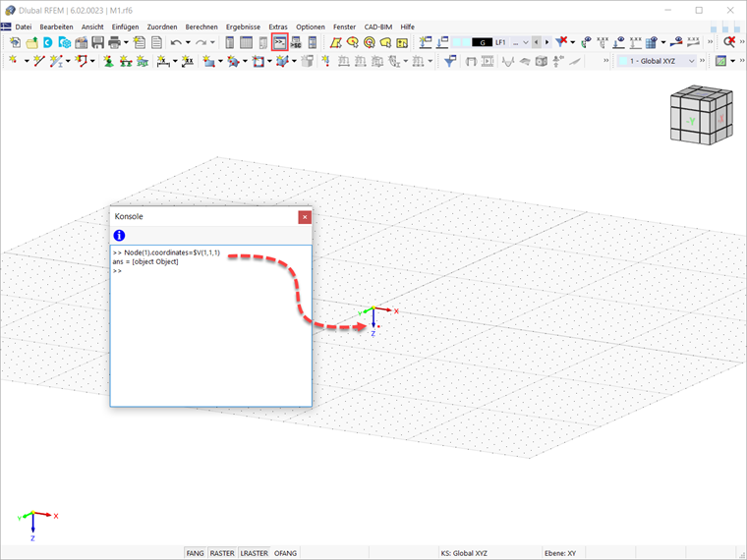Toggle FANG snap in status bar
Viewport: 747px width, 560px height.
pos(195,553)
